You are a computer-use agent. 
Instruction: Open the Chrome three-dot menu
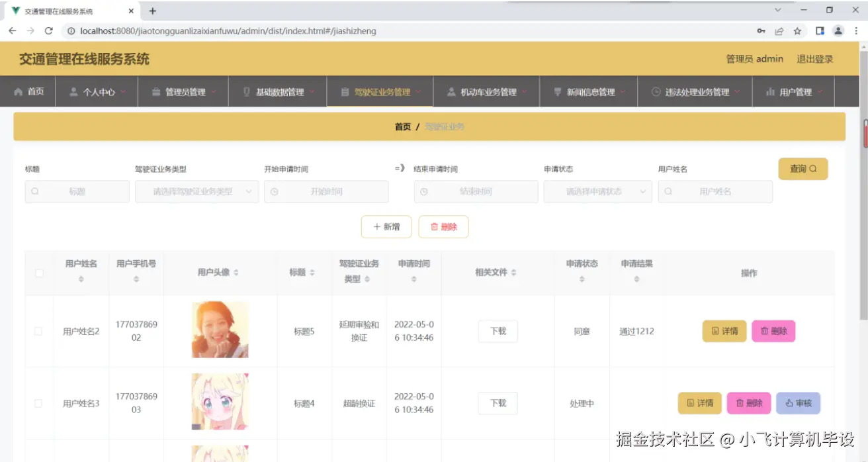[855, 31]
